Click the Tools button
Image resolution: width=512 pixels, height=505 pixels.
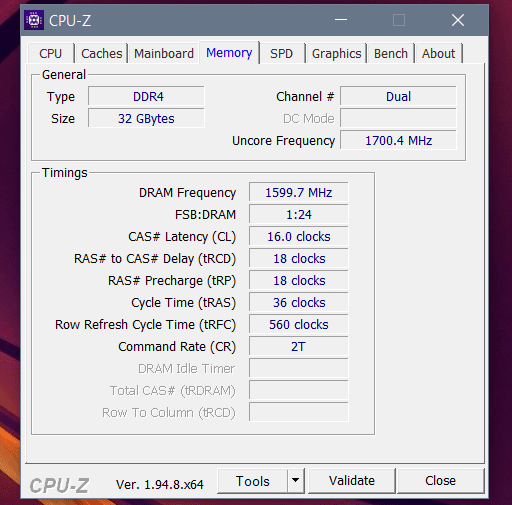tap(252, 481)
